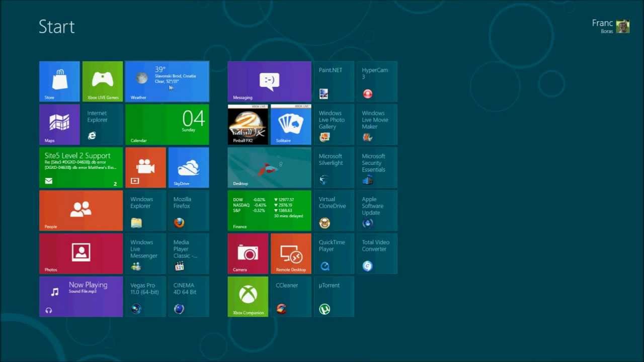Launch Internet Explorer tile
This screenshot has height=362, width=644.
click(103, 125)
